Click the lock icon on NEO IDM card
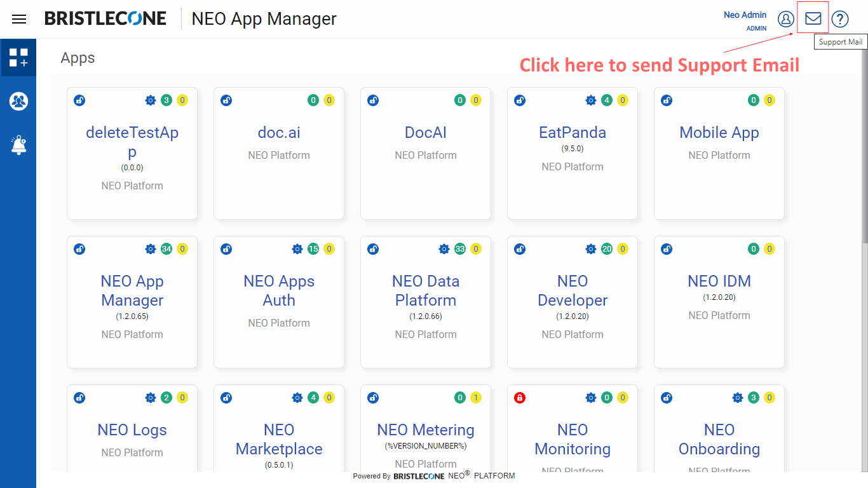 pos(667,249)
